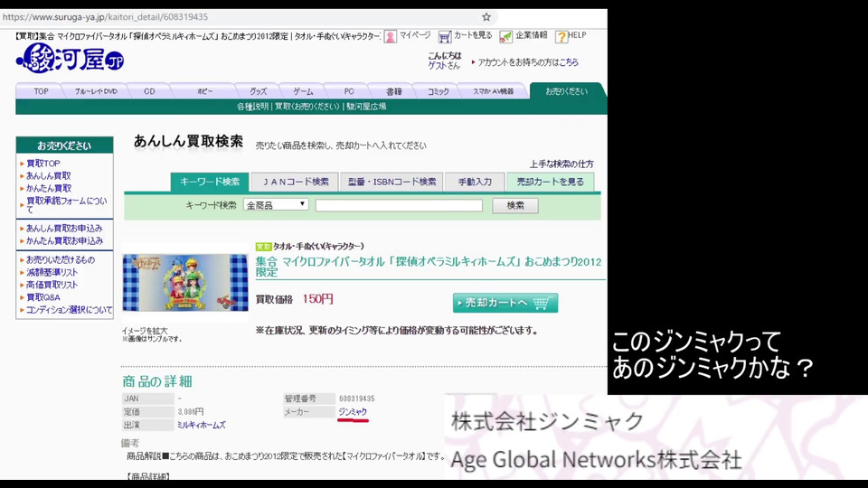Click the bookmark star icon

pyautogui.click(x=486, y=16)
